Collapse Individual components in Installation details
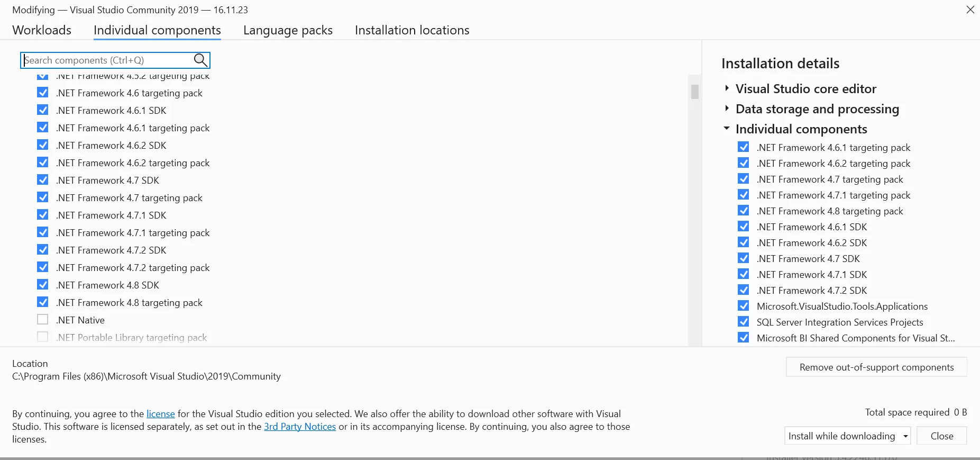Screen dimensions: 980x460 (x=727, y=129)
